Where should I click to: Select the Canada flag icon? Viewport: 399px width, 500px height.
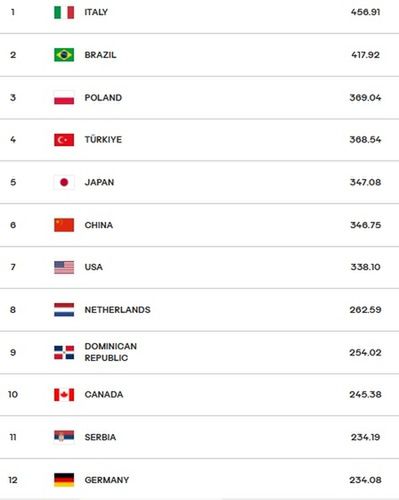[x=64, y=395]
